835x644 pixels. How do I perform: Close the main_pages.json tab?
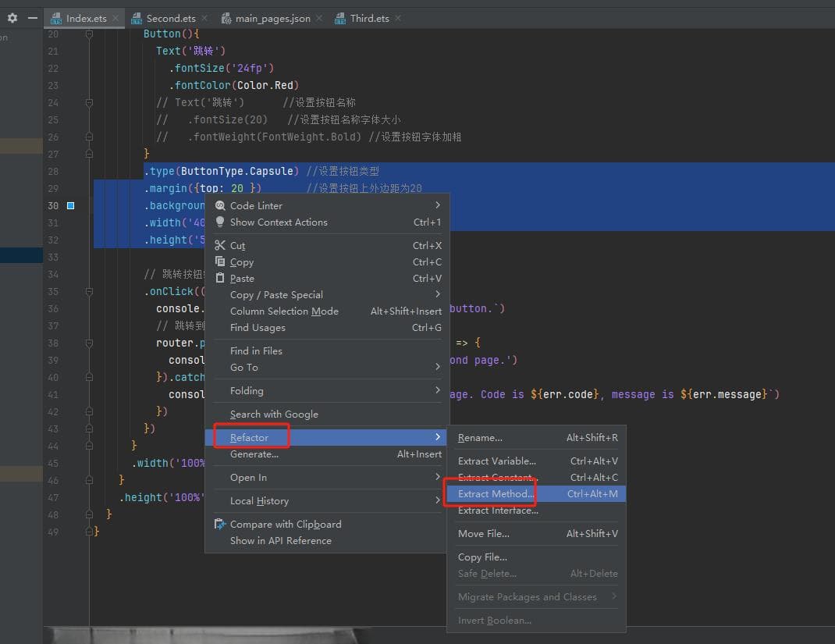click(x=319, y=18)
